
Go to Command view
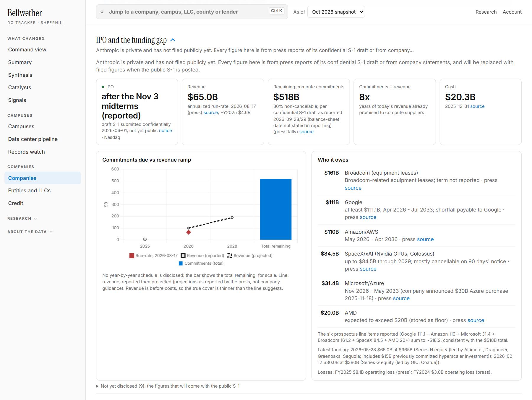[x=43, y=50]
